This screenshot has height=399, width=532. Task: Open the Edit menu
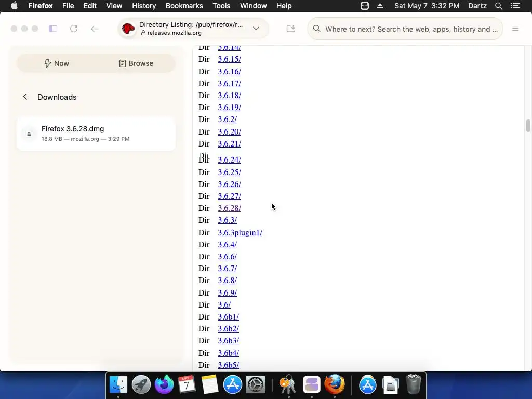point(90,6)
